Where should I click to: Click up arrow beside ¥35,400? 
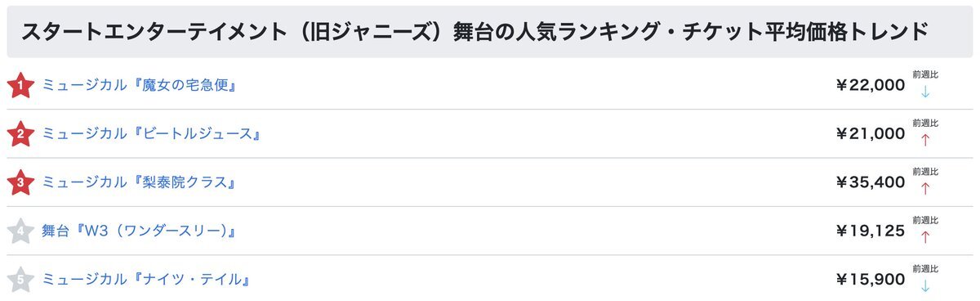[x=925, y=189]
